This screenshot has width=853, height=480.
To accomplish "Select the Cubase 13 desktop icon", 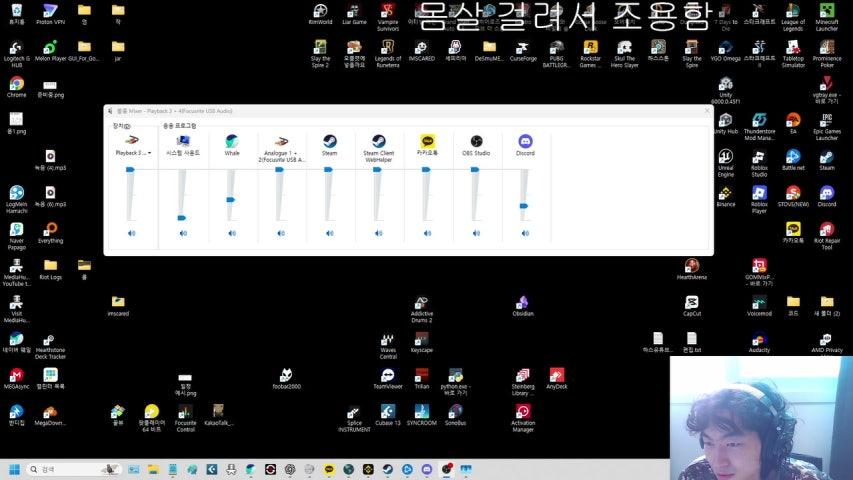I will pos(387,415).
